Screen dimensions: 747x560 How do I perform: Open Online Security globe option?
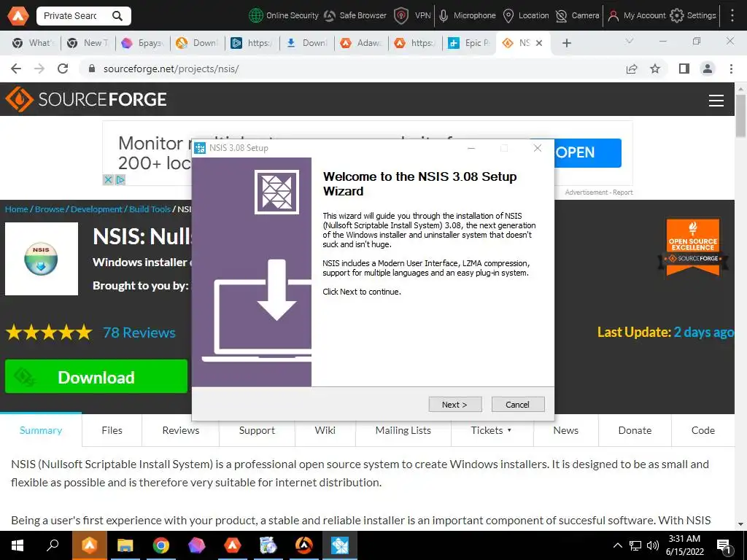(x=284, y=16)
